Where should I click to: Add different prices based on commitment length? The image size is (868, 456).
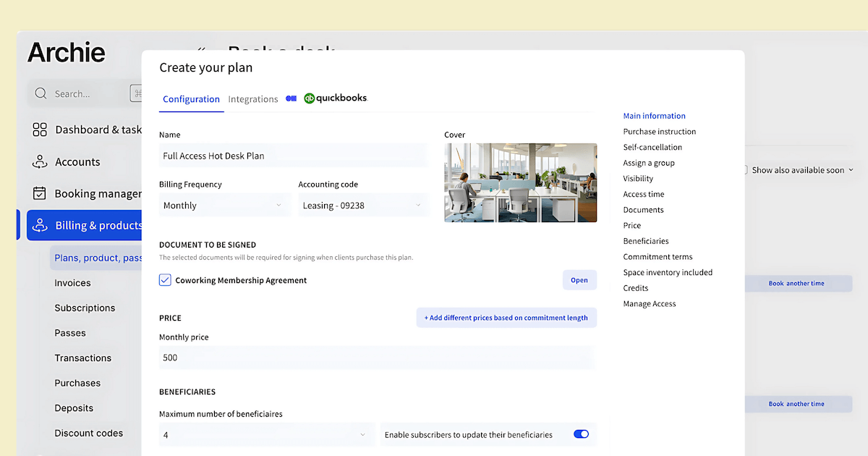tap(506, 318)
